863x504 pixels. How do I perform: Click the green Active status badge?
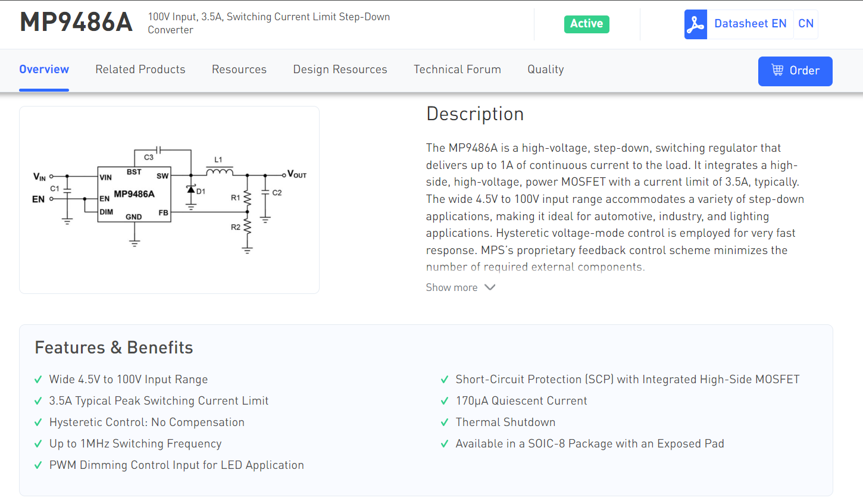tap(586, 24)
